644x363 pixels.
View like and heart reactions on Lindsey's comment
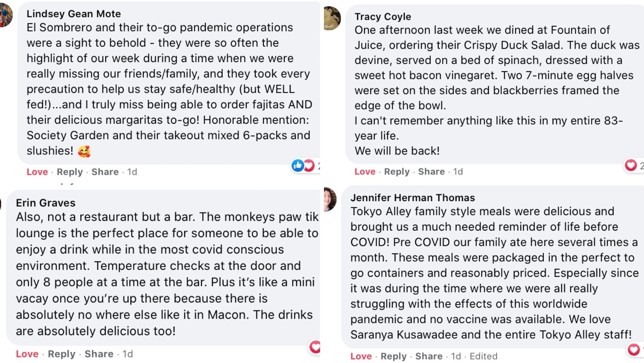303,166
